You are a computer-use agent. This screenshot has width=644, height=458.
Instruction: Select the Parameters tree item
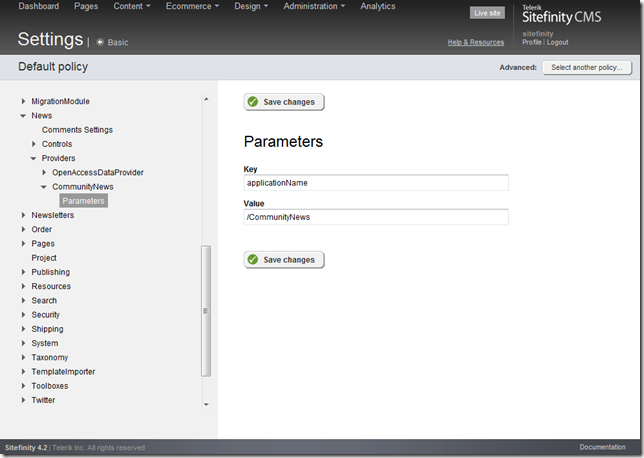(x=83, y=201)
